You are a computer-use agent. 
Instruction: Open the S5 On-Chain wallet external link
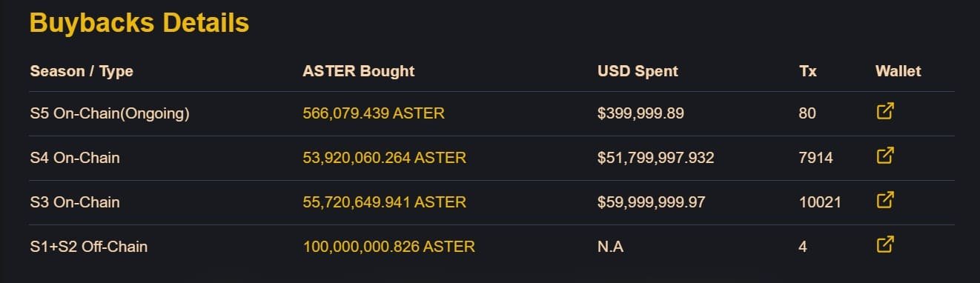[885, 111]
